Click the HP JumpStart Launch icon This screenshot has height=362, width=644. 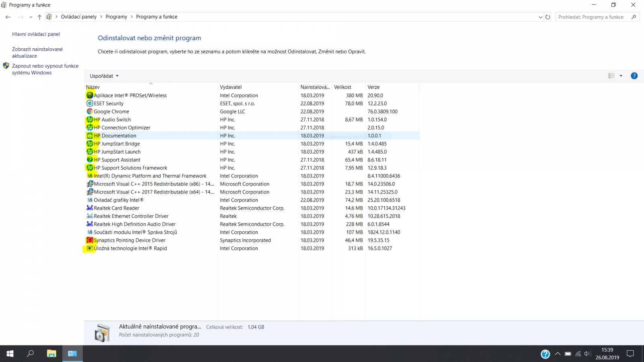(90, 152)
